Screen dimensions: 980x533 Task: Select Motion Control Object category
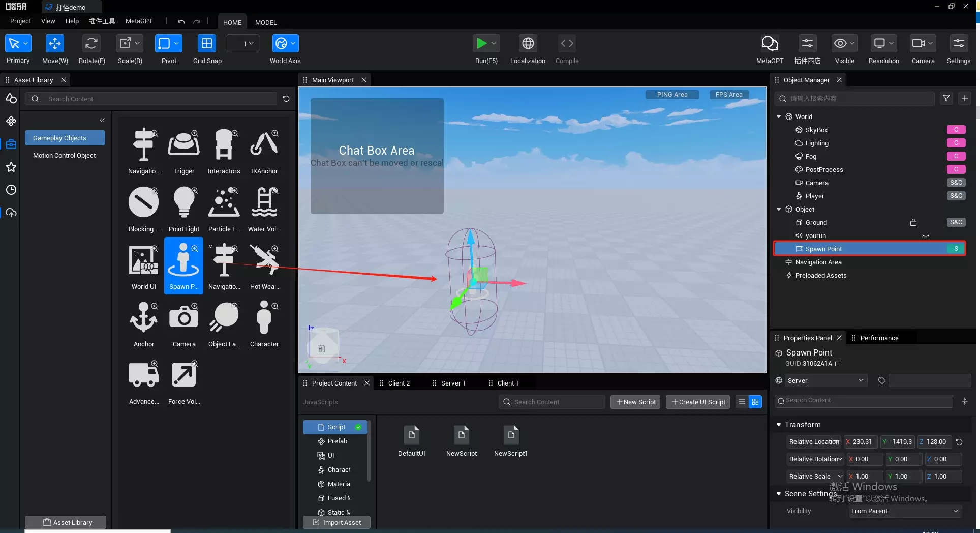click(65, 155)
